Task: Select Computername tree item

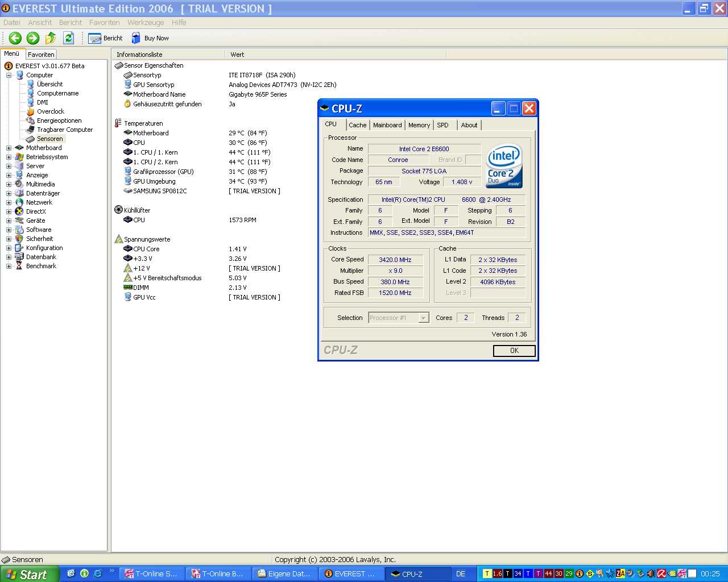Action: [57, 93]
